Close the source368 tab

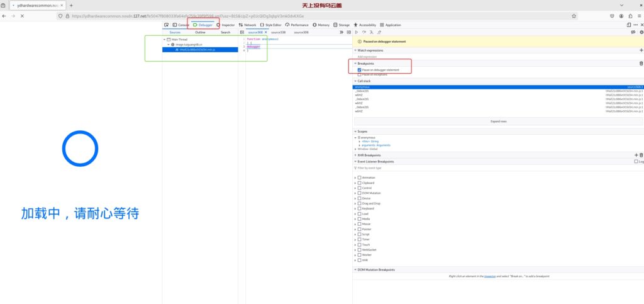266,32
